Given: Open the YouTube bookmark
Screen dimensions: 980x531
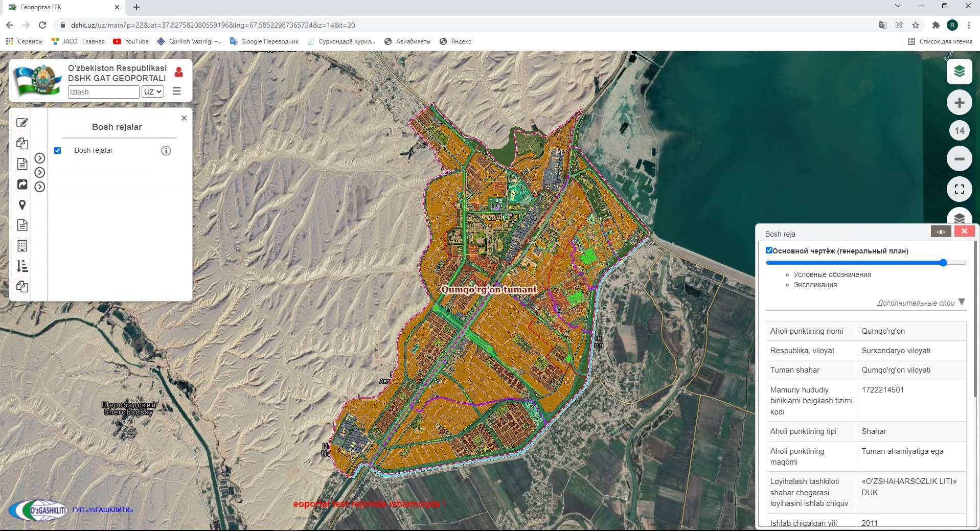Looking at the screenshot, I should [131, 41].
